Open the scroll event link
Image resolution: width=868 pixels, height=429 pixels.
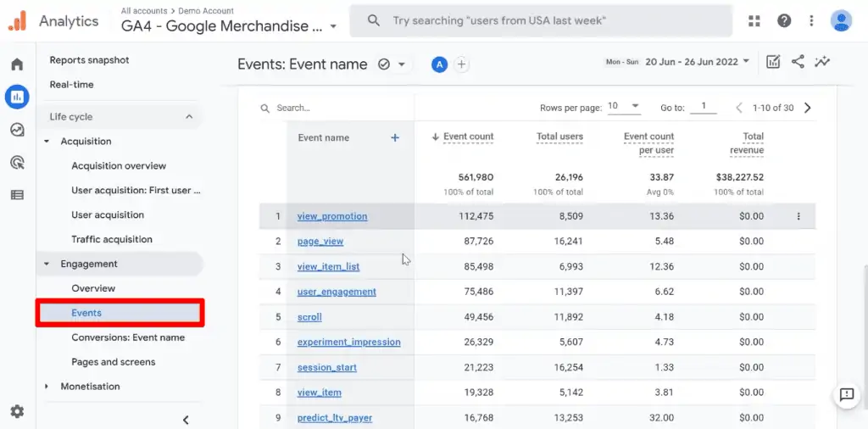tap(309, 317)
